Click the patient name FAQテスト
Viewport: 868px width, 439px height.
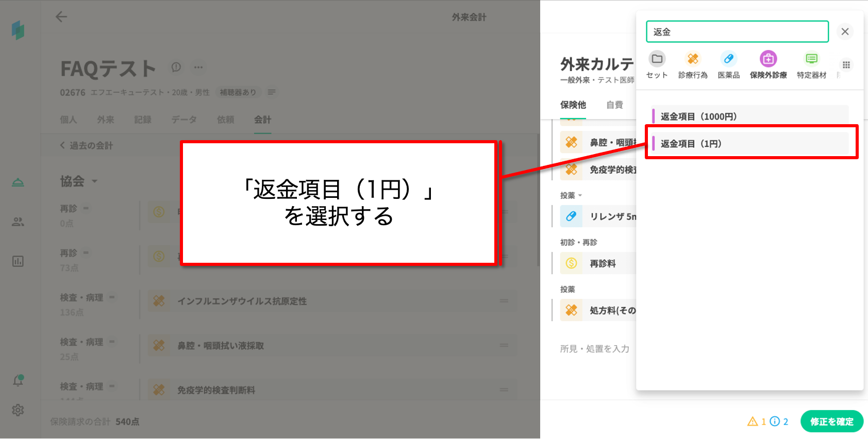[x=108, y=69]
